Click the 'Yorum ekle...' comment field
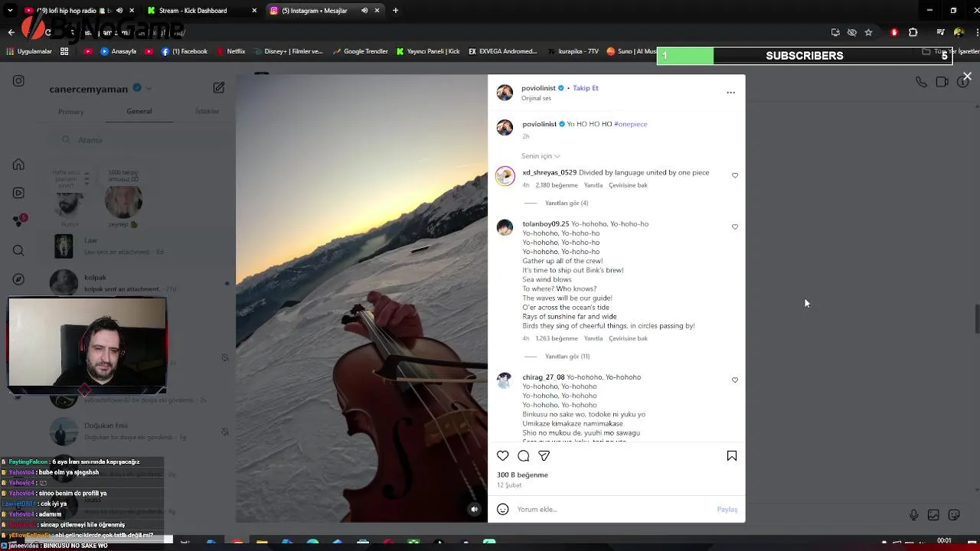This screenshot has height=551, width=980. click(614, 510)
